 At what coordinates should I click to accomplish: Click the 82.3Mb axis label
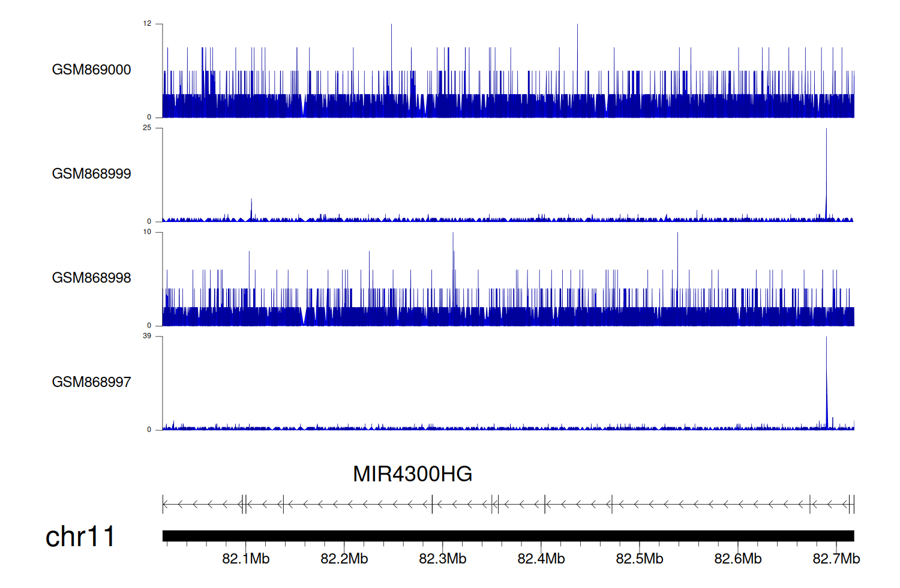(442, 559)
